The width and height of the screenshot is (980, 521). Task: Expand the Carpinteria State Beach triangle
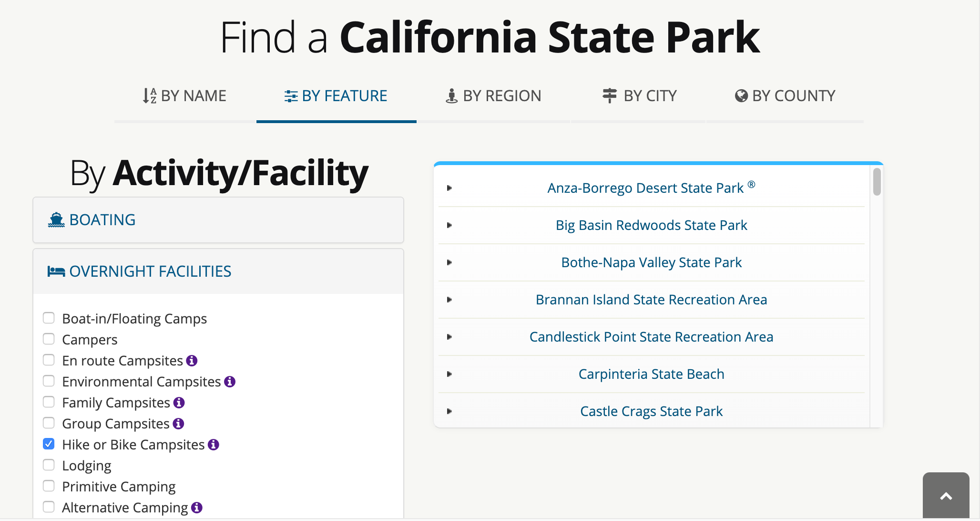pyautogui.click(x=449, y=374)
